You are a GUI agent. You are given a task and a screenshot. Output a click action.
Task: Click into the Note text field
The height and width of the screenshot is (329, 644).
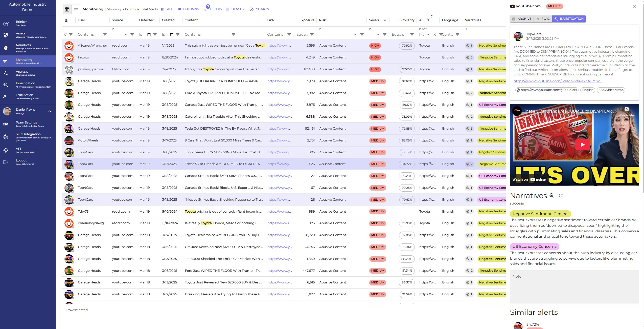pyautogui.click(x=574, y=286)
